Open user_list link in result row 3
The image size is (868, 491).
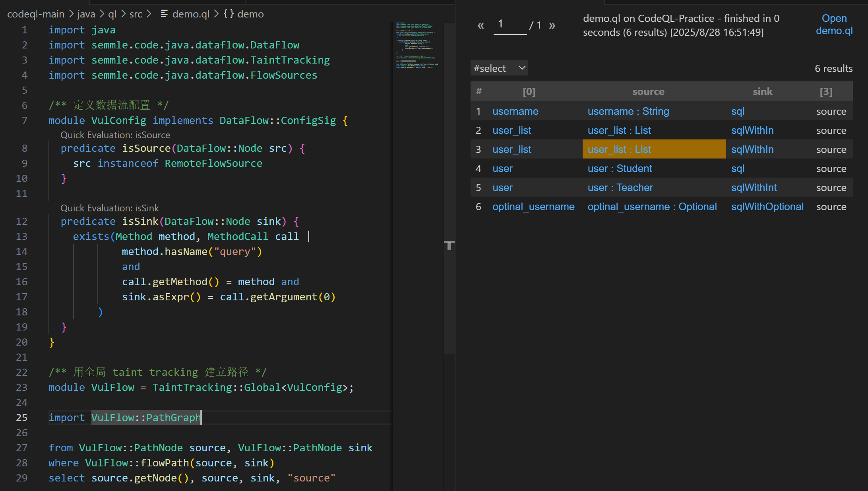[x=512, y=149]
